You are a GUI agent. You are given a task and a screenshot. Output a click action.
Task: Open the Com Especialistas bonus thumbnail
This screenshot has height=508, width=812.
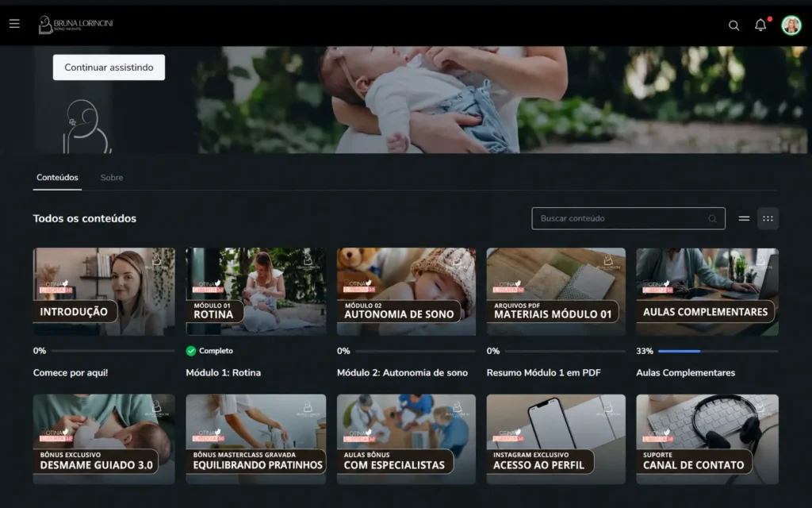point(406,439)
